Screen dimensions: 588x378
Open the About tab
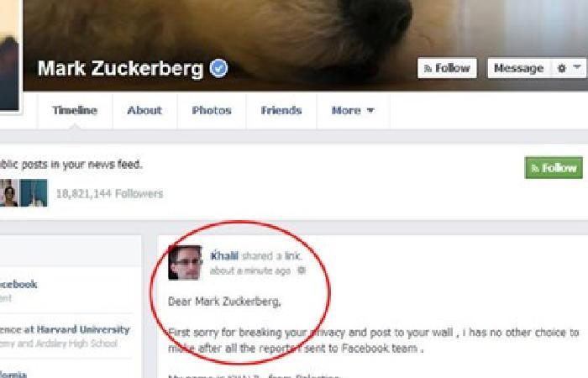click(x=144, y=111)
